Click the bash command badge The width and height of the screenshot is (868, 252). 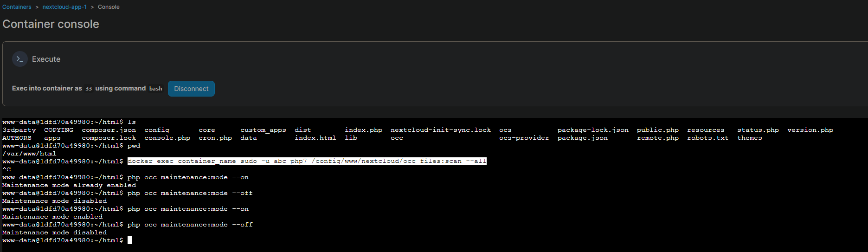pos(155,89)
